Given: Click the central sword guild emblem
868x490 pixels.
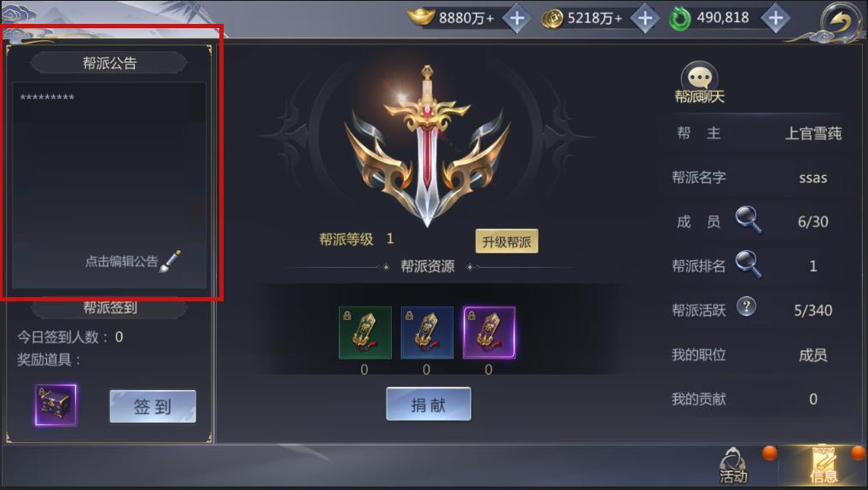Looking at the screenshot, I should (427, 147).
